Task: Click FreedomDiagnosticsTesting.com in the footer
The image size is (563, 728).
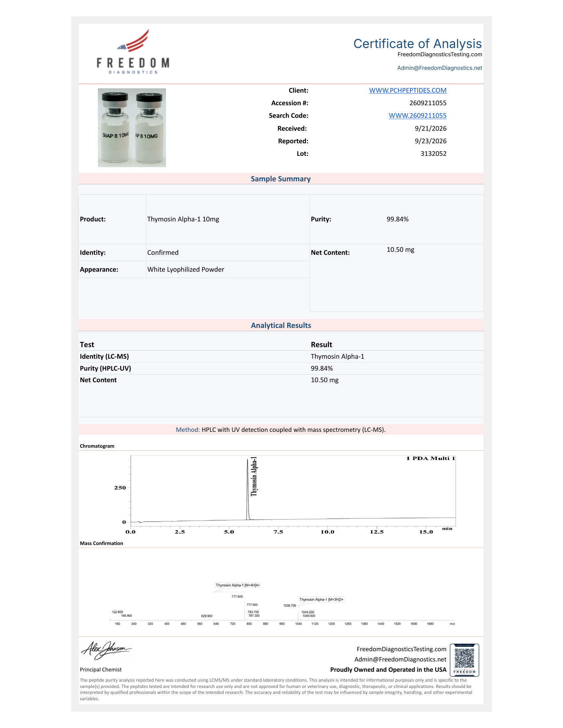Action: pos(401,649)
